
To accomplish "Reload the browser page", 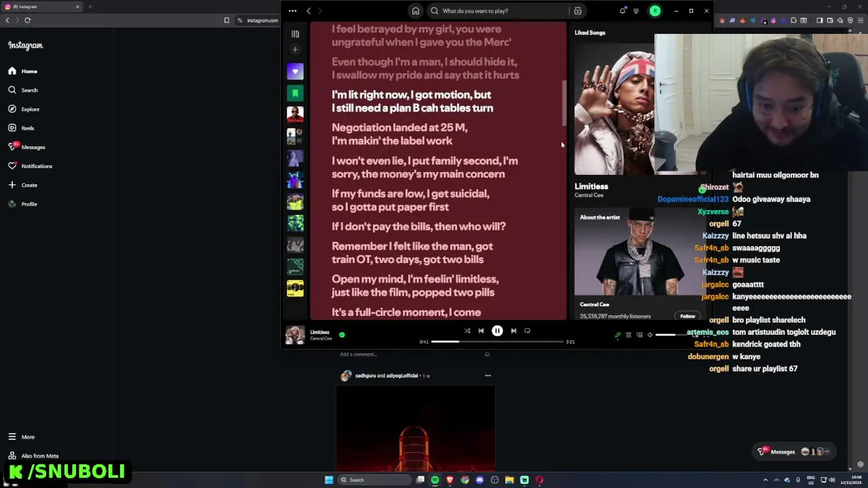I will [x=28, y=20].
